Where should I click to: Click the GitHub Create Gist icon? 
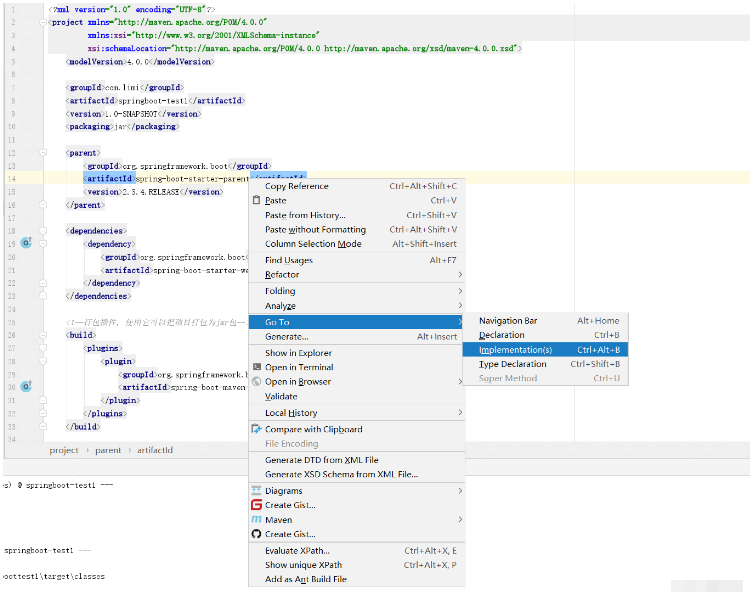point(257,534)
